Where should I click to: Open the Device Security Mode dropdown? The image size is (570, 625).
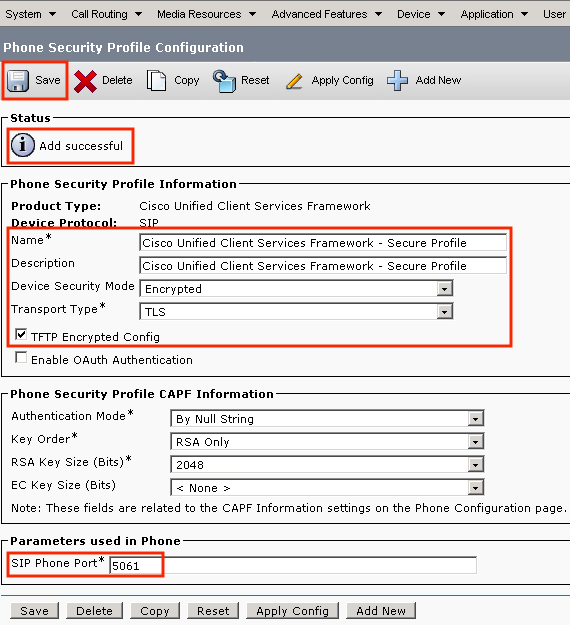point(297,288)
